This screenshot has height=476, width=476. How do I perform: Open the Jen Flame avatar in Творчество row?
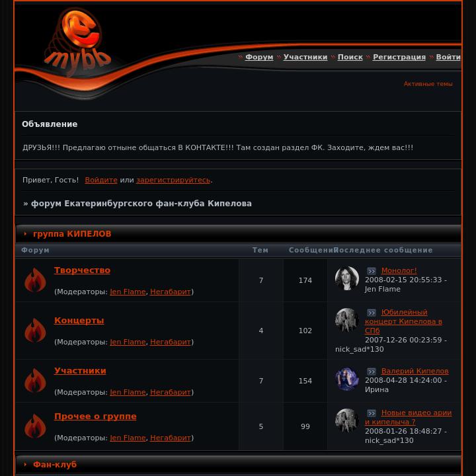(x=347, y=278)
